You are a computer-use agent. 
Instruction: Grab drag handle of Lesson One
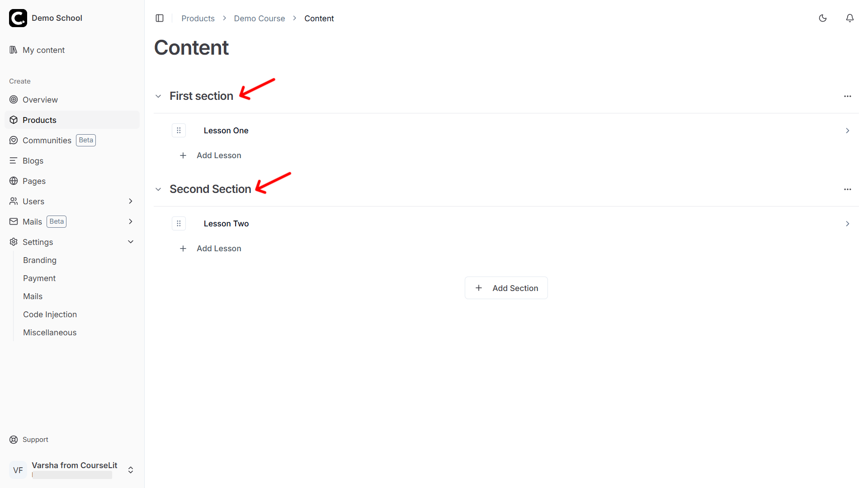click(x=179, y=131)
